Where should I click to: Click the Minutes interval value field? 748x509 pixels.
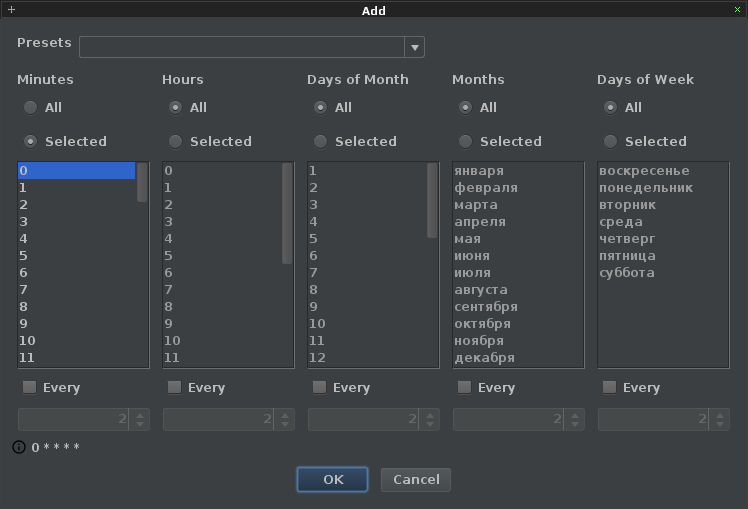pos(73,419)
